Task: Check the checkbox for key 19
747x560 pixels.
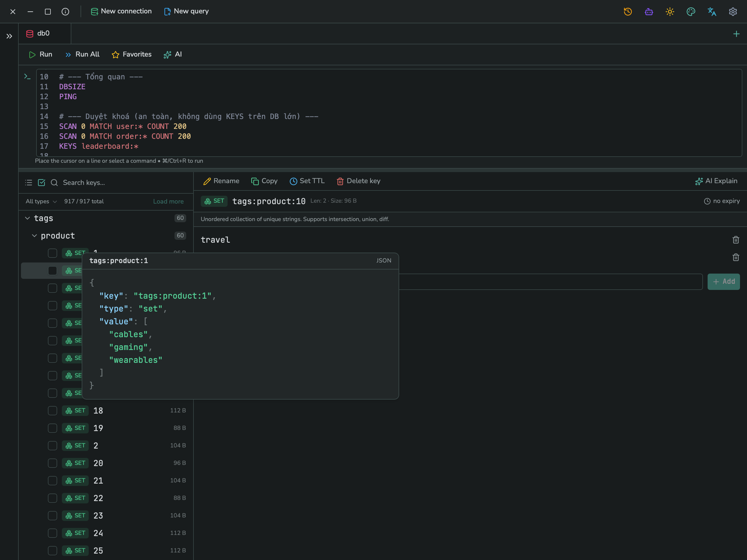Action: [52, 428]
